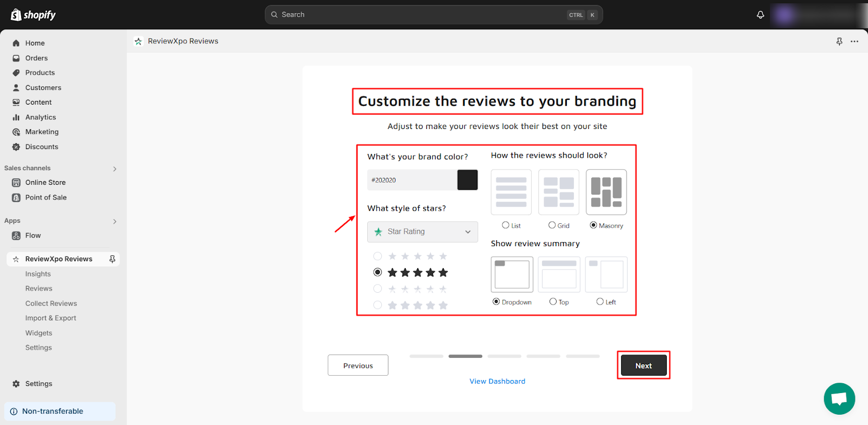Viewport: 868px width, 425px height.
Task: Select the first light star style
Action: coord(378,256)
